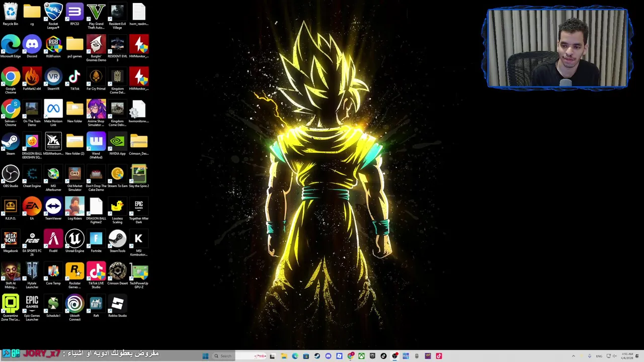
Task: Select MSI Kombustor shortcut
Action: point(139,243)
